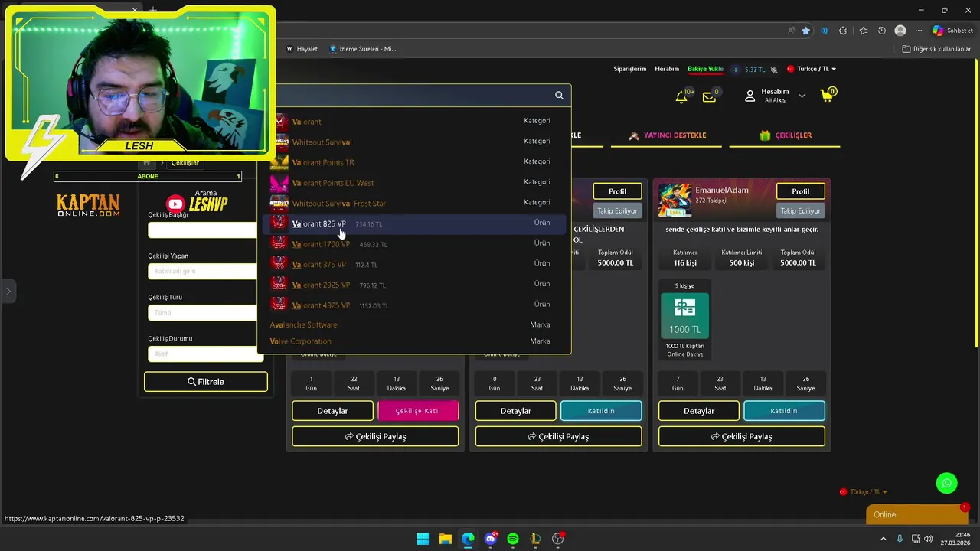Select the Valorant category suggestion
The image size is (980, 551).
[414, 121]
